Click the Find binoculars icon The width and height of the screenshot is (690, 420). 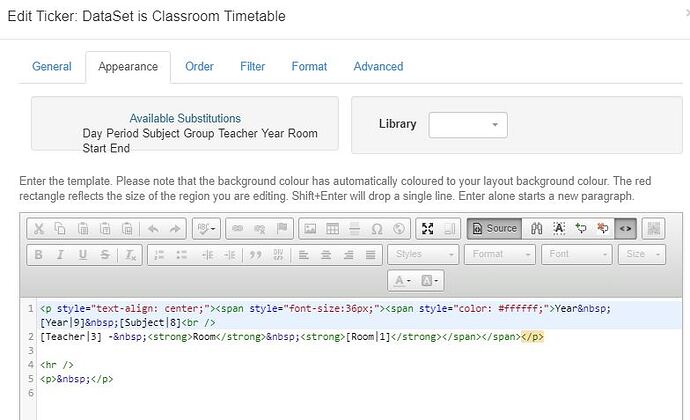537,228
